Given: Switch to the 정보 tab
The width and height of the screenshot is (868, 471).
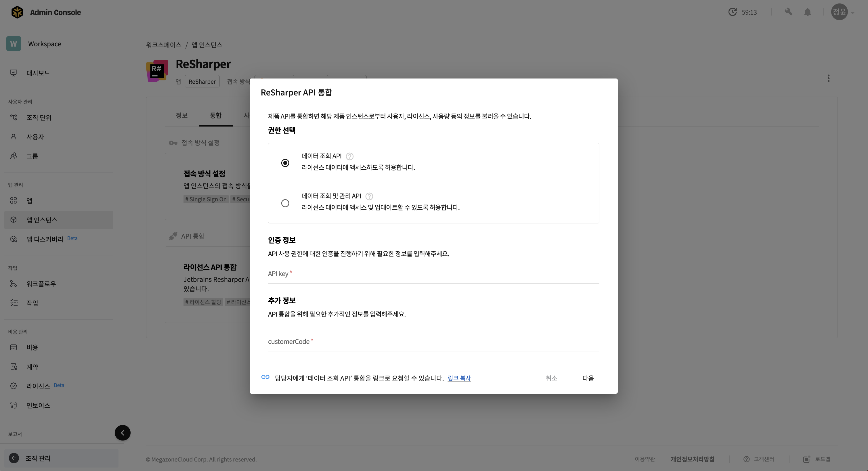Looking at the screenshot, I should (x=181, y=115).
